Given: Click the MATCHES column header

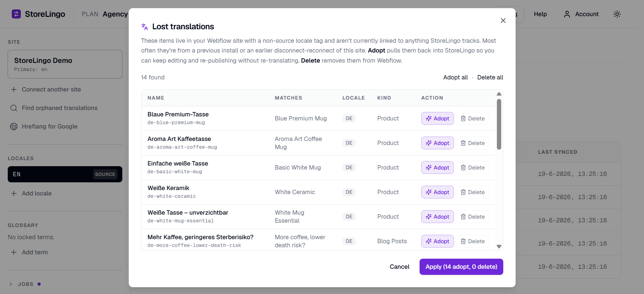Looking at the screenshot, I should click(x=288, y=98).
